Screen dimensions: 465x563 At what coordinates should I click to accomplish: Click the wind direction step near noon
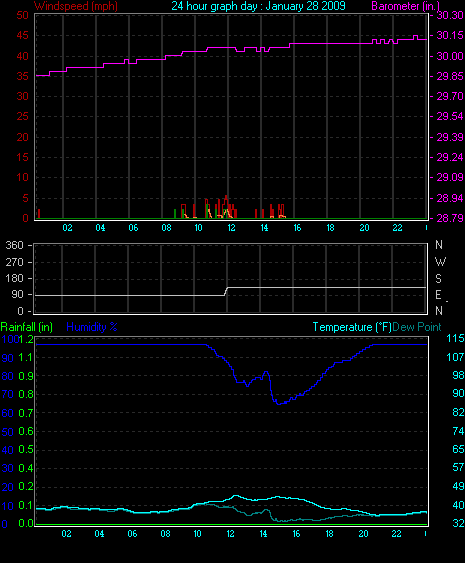(x=226, y=291)
